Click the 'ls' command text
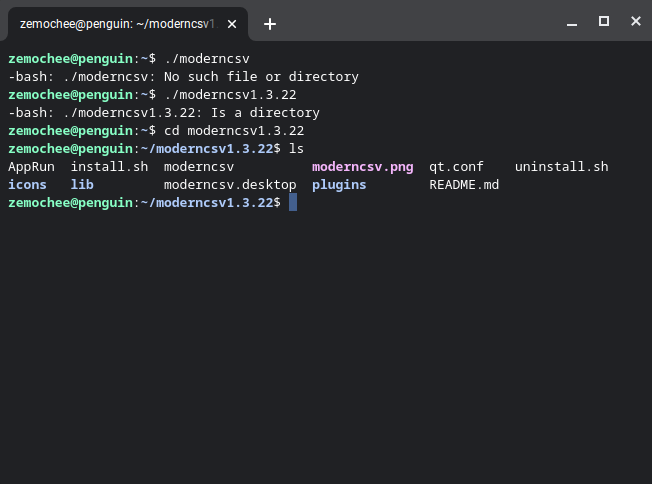Image resolution: width=652 pixels, height=484 pixels. (296, 149)
